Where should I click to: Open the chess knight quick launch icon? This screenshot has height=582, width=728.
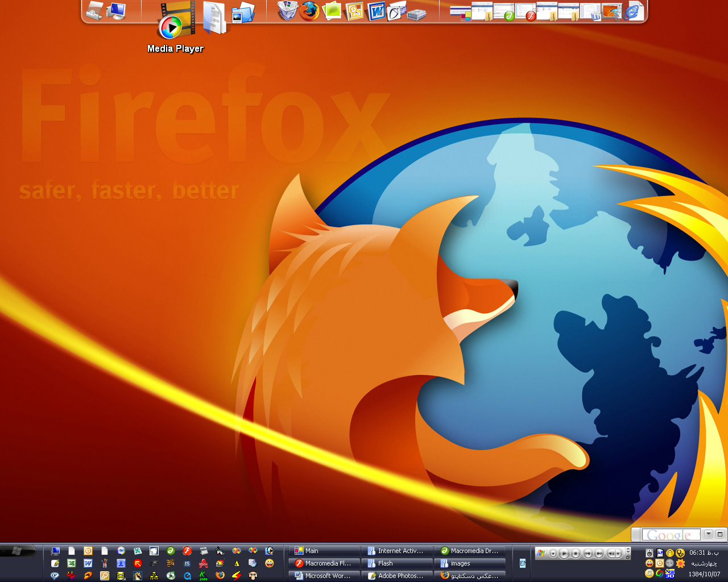tap(137, 575)
